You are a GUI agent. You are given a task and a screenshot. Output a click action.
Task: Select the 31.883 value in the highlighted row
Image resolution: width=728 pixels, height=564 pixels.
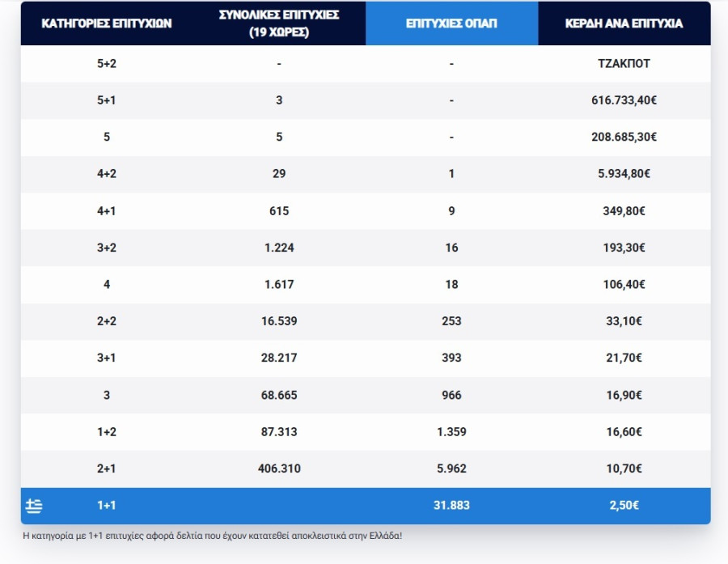(451, 506)
